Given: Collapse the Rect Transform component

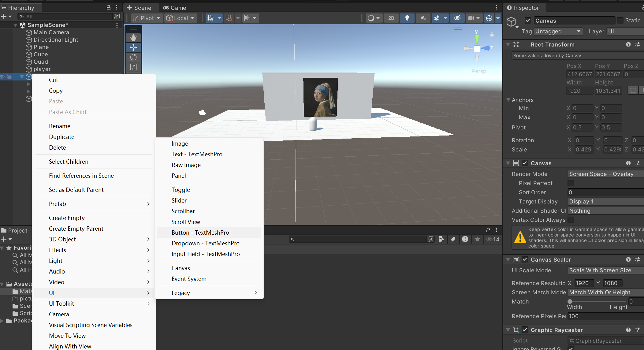Looking at the screenshot, I should [x=508, y=45].
